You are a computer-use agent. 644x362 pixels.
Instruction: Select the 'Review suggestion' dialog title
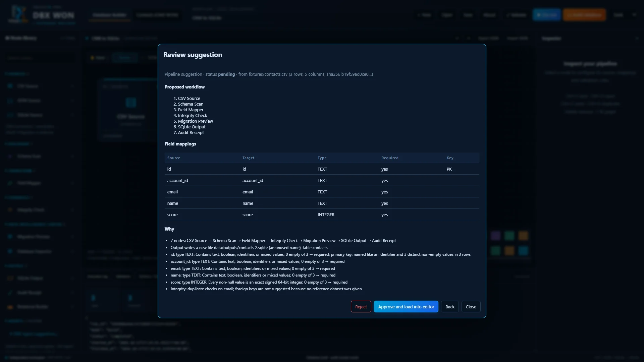193,55
